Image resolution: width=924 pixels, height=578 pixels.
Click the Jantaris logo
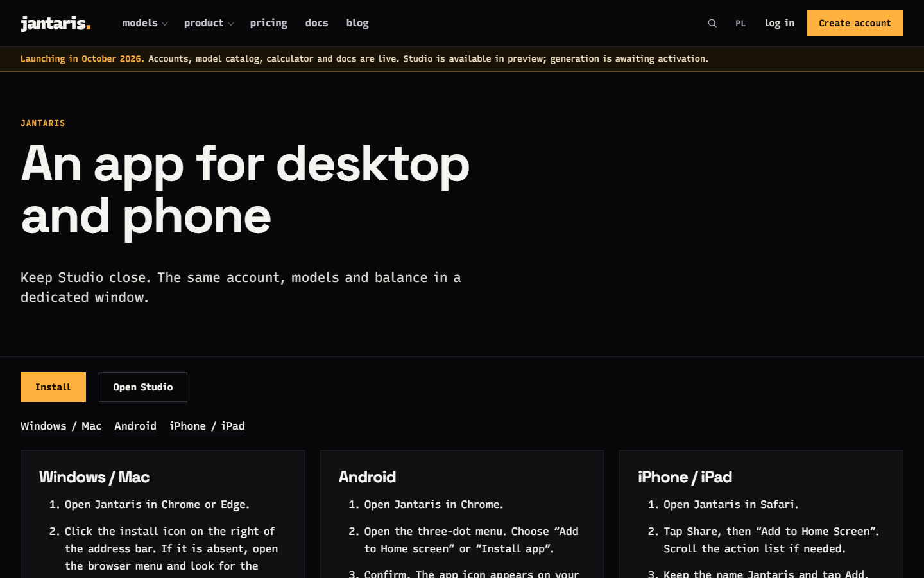pyautogui.click(x=56, y=23)
